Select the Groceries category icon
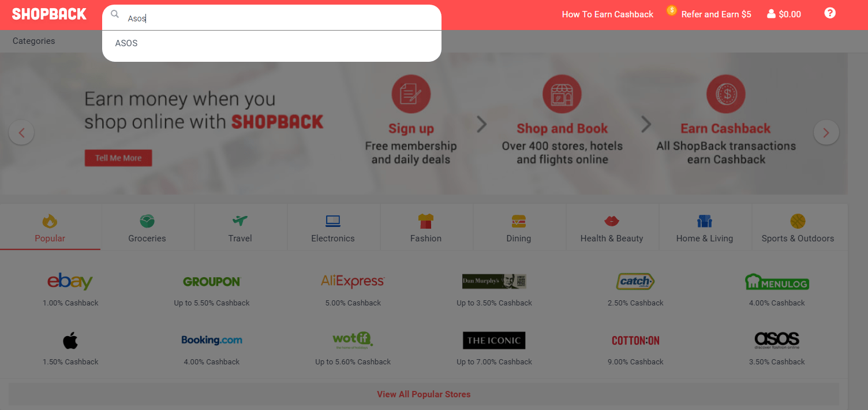 point(147,221)
